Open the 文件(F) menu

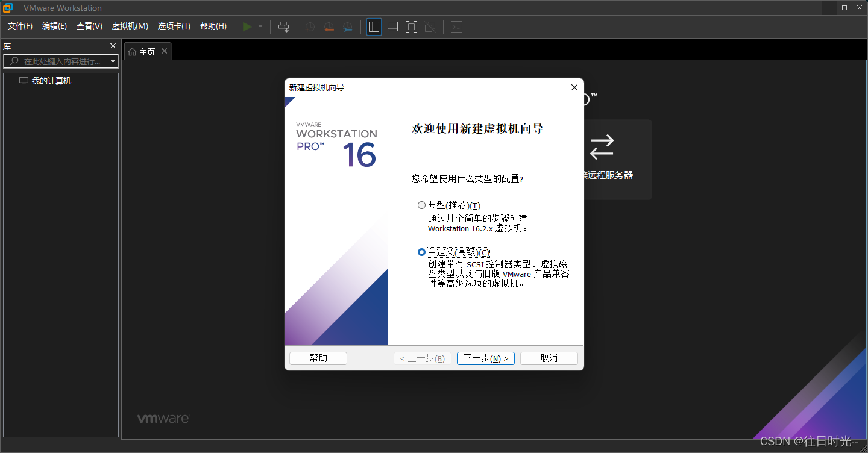[x=20, y=27]
